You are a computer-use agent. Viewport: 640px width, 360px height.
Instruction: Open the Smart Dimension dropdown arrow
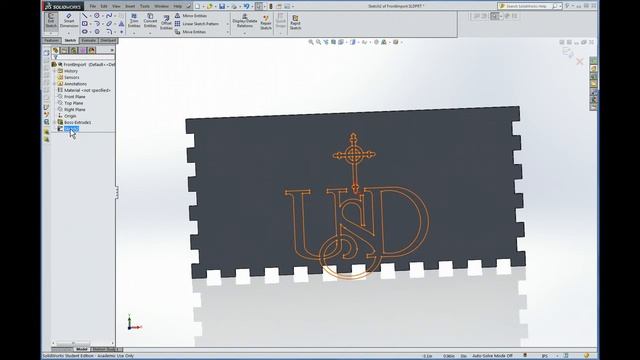[69, 33]
